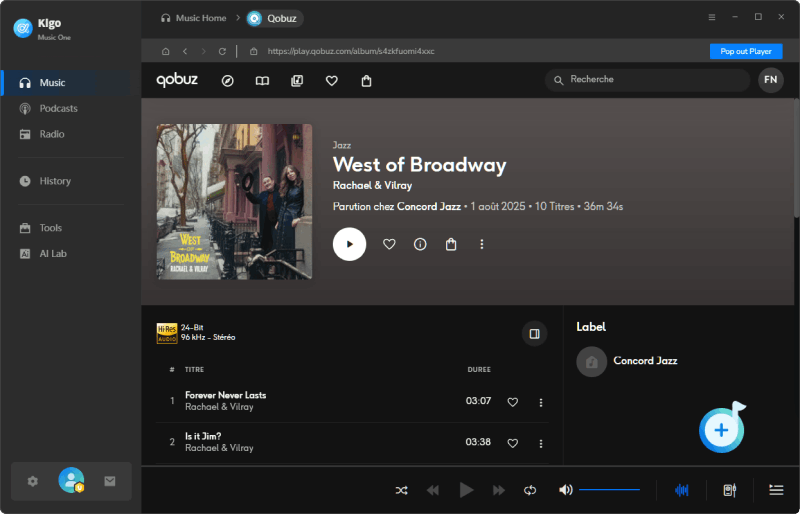800x514 pixels.
Task: Mute the volume speaker icon
Action: pos(565,490)
